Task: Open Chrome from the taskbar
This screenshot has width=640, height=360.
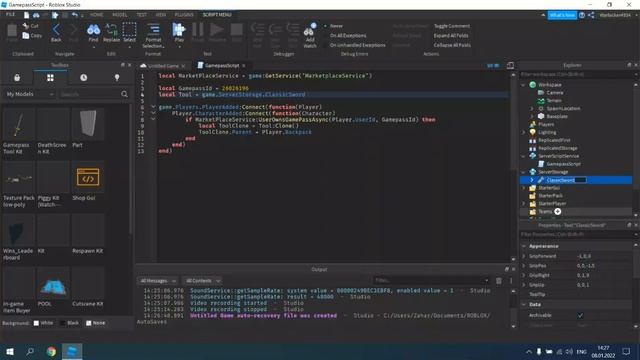Action: click(51, 351)
